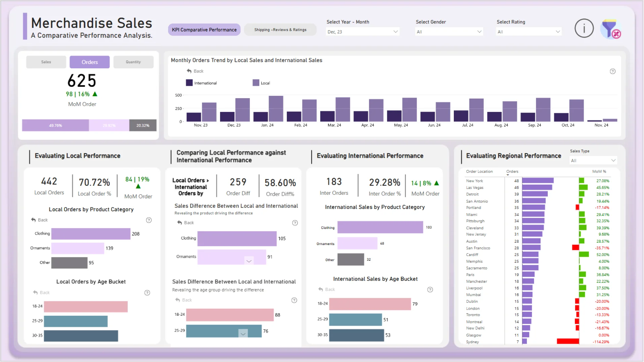
Task: Select Local Other bar with value 95
Action: click(x=69, y=262)
